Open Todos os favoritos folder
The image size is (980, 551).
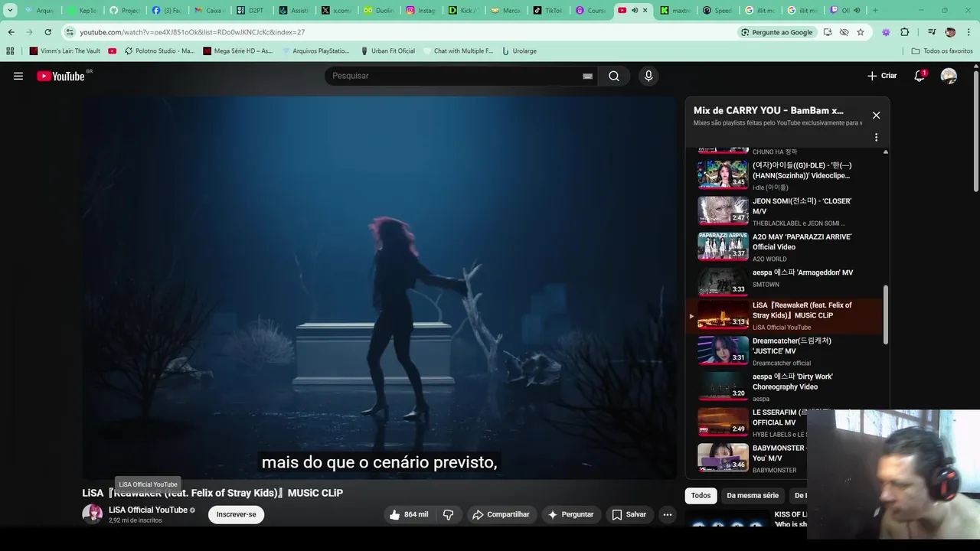point(942,51)
